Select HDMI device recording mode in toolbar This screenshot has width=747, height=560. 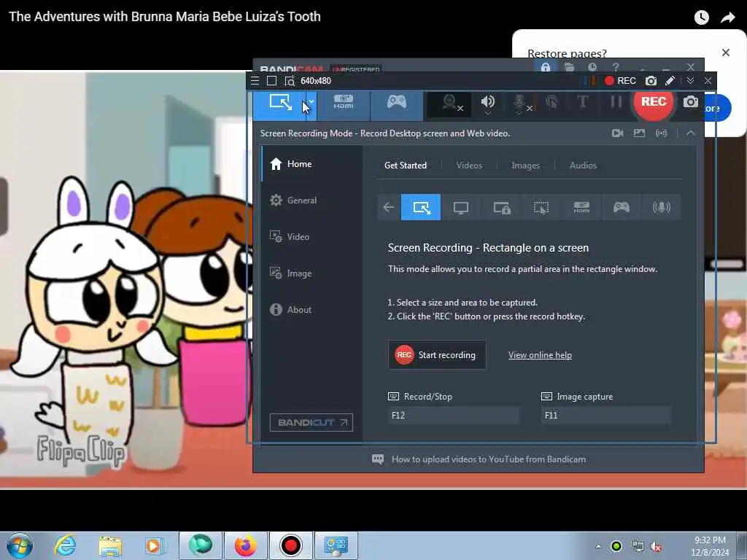[x=344, y=102]
